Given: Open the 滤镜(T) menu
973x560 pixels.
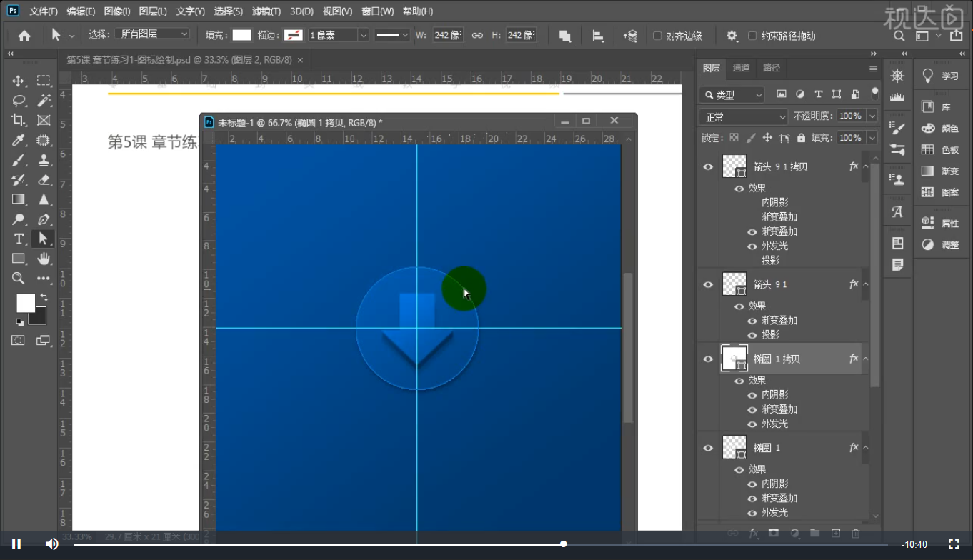Looking at the screenshot, I should pos(266,11).
